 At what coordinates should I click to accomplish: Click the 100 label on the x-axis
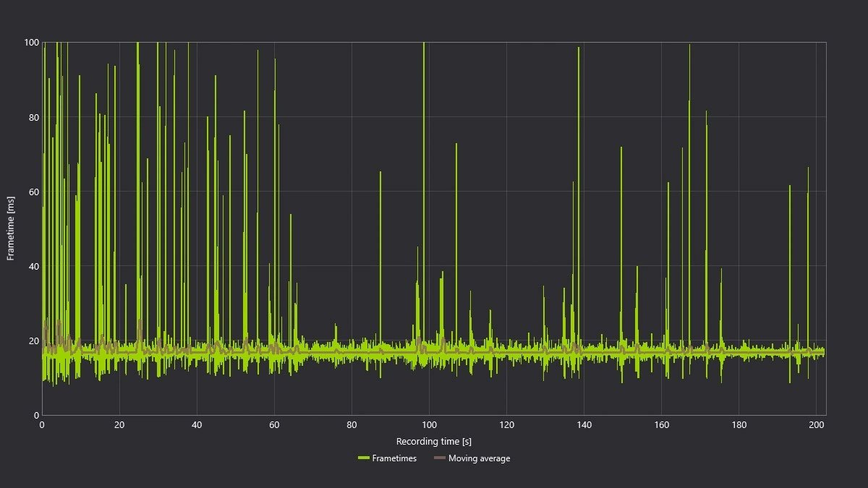(429, 426)
